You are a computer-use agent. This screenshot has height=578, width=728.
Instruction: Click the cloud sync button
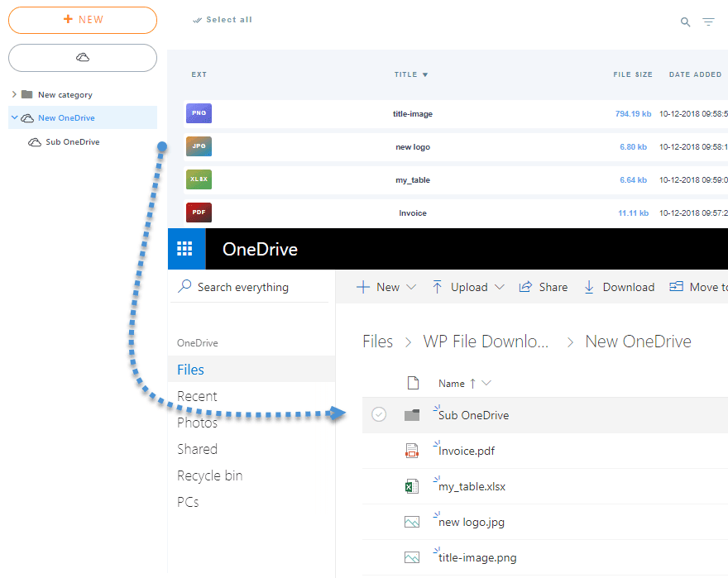(x=83, y=58)
